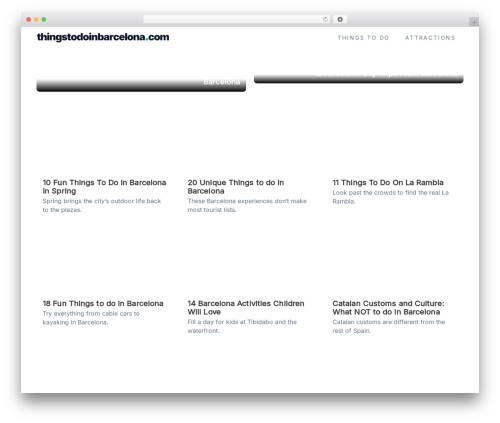Maximize window with green button
Image resolution: width=500 pixels, height=423 pixels.
click(x=44, y=19)
